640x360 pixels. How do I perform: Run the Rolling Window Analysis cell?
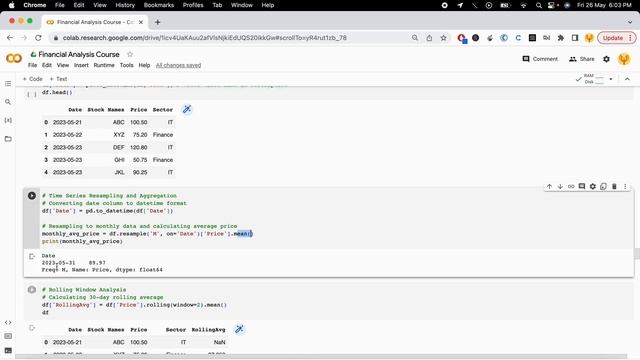point(32,290)
